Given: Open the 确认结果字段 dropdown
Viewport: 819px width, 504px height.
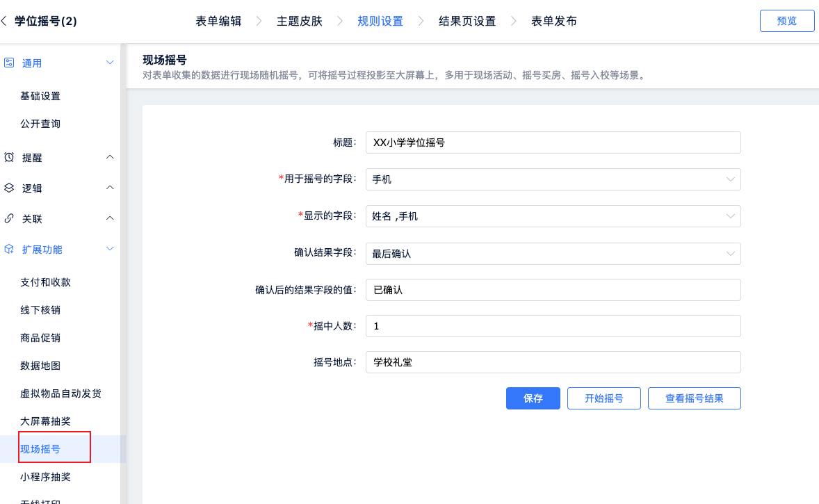Looking at the screenshot, I should click(x=553, y=254).
